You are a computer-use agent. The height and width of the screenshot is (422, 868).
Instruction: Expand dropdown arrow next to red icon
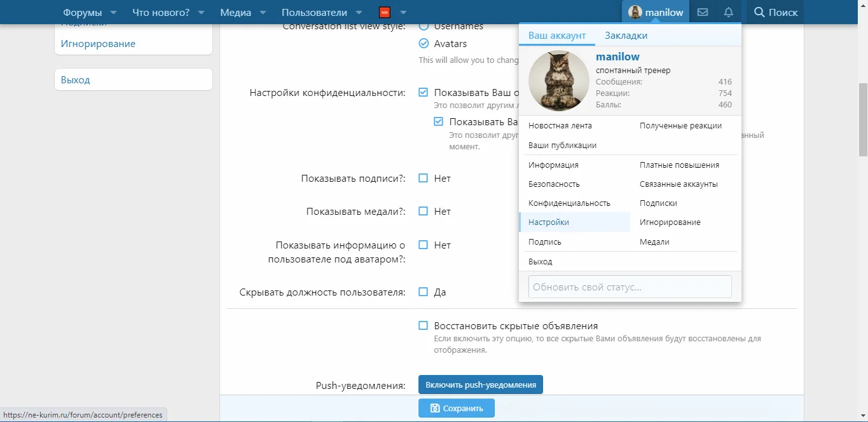tap(403, 12)
